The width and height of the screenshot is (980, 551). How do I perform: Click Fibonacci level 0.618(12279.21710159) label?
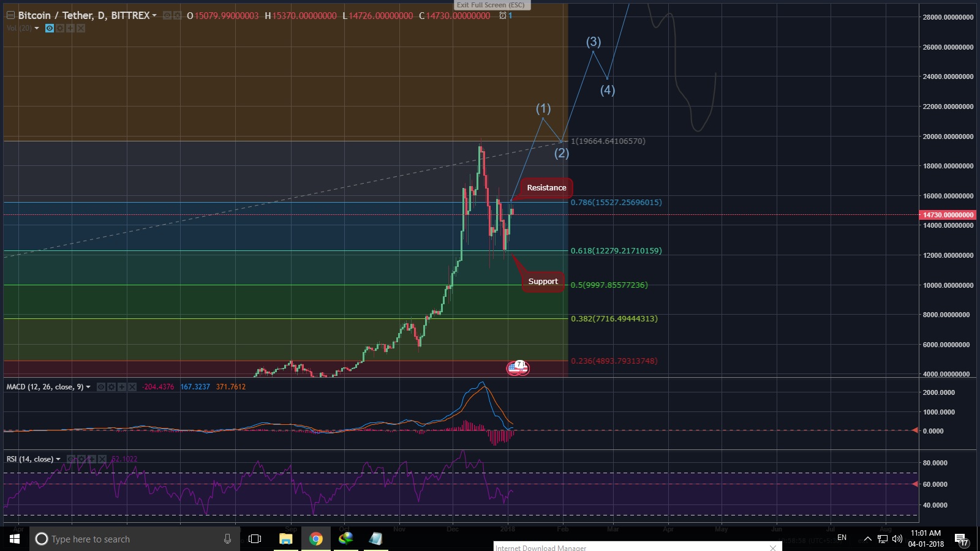coord(616,251)
